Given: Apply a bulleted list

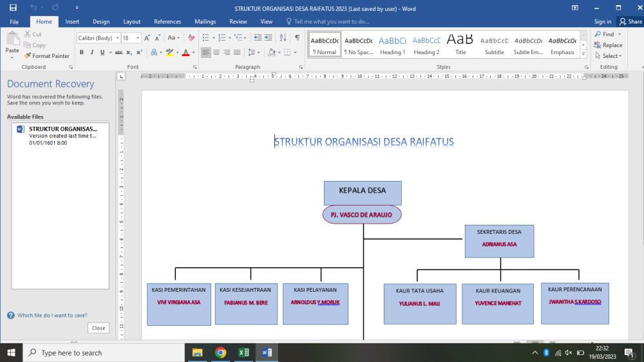Looking at the screenshot, I should coord(206,38).
